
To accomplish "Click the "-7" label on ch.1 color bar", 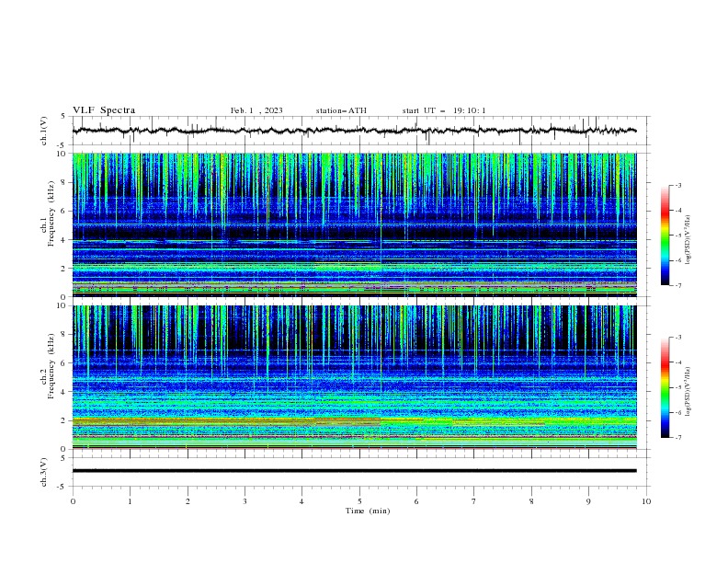I will coord(678,285).
